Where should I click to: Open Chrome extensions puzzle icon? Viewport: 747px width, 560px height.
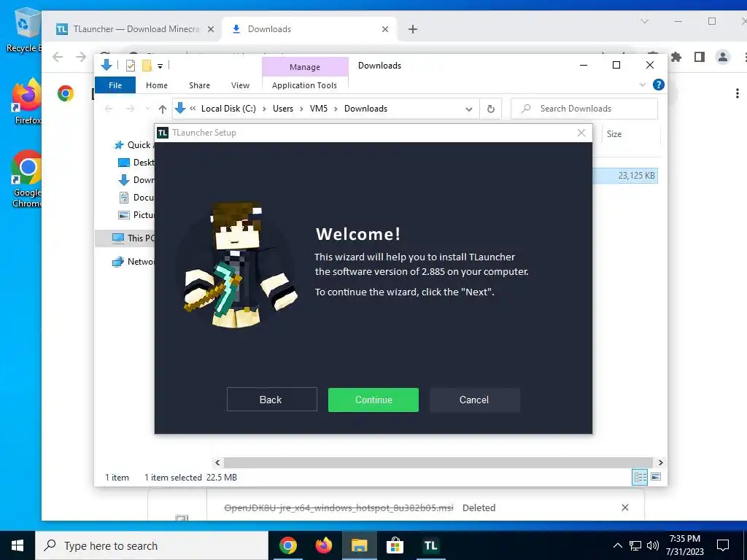click(x=676, y=57)
